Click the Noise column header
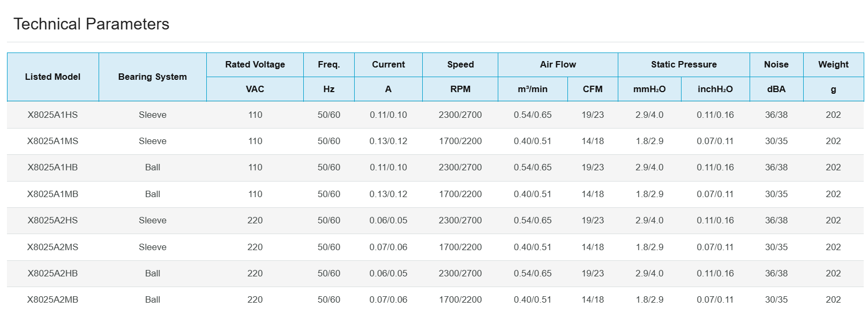Viewport: 868px width, 323px height. coord(776,64)
